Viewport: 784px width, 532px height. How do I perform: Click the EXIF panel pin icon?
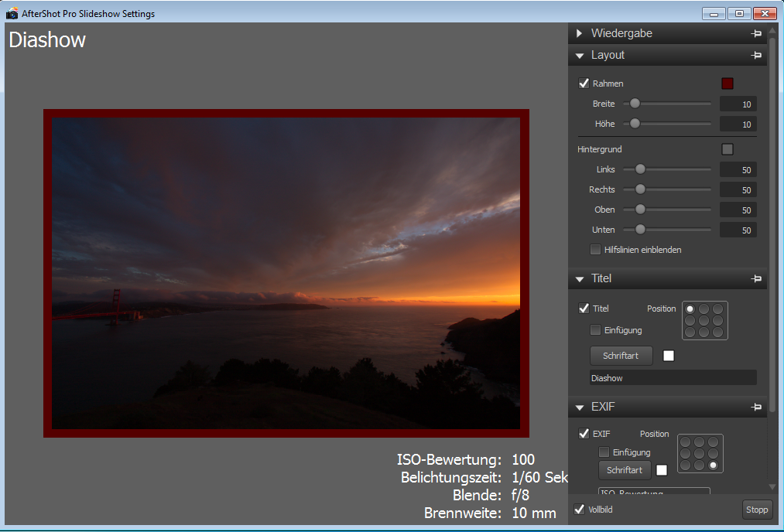tap(756, 408)
